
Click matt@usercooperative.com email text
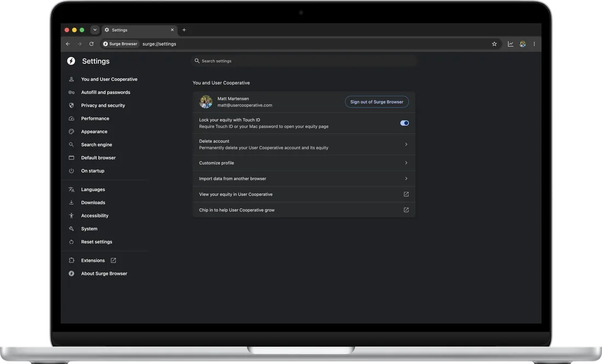[245, 105]
